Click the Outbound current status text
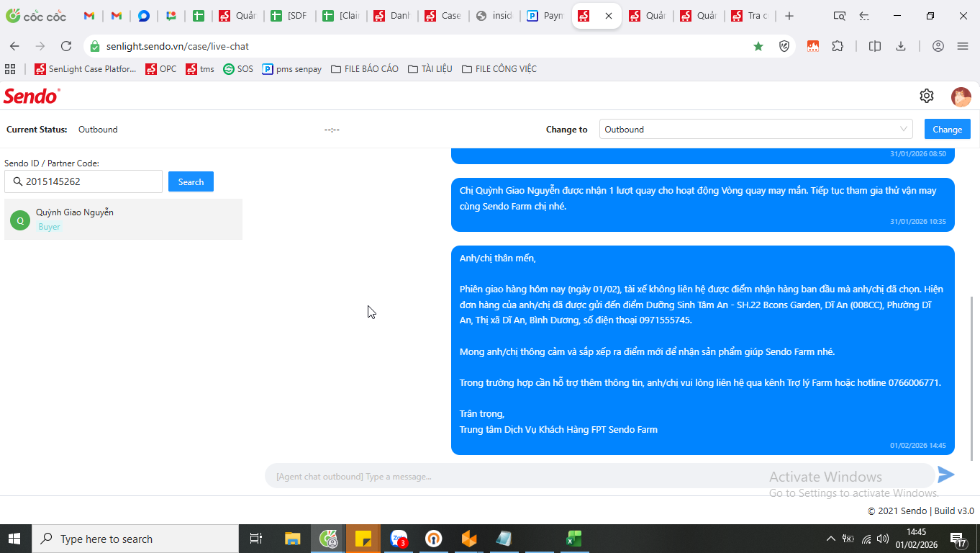 pyautogui.click(x=98, y=130)
